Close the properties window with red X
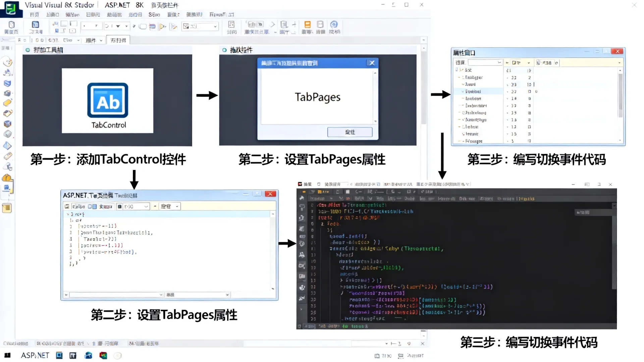The image size is (644, 362). (x=617, y=51)
